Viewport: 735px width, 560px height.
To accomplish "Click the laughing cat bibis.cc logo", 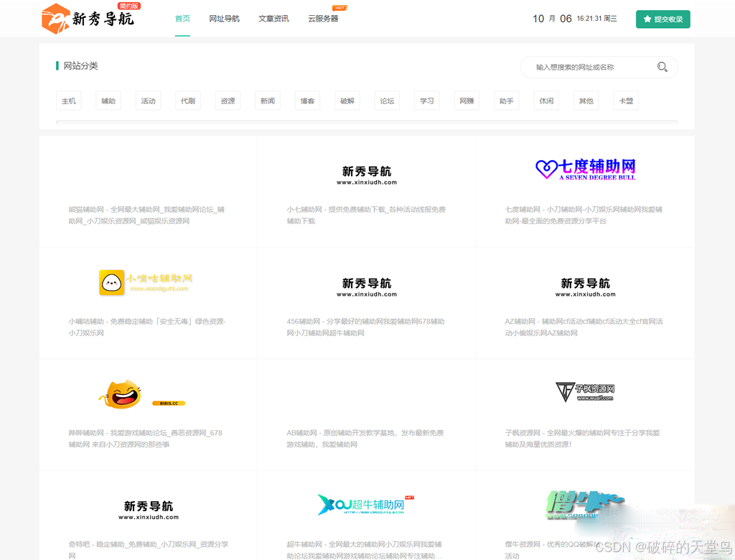I will tap(141, 395).
